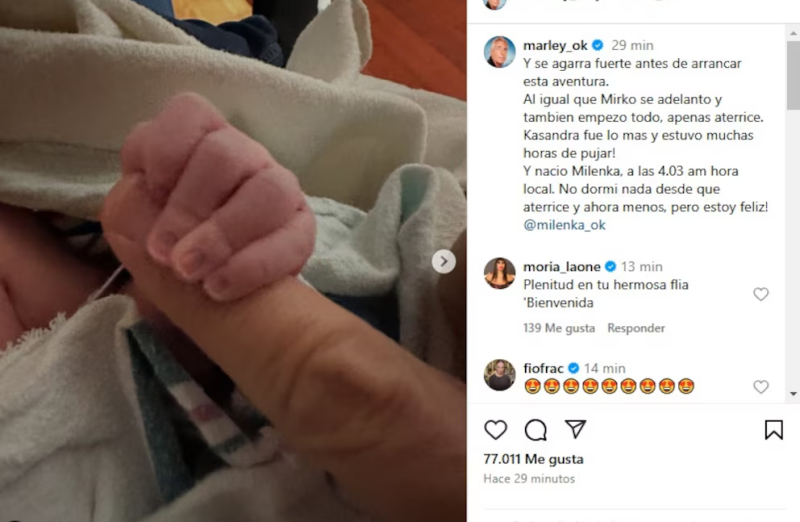View 139 Me gusta on comment

pos(559,328)
